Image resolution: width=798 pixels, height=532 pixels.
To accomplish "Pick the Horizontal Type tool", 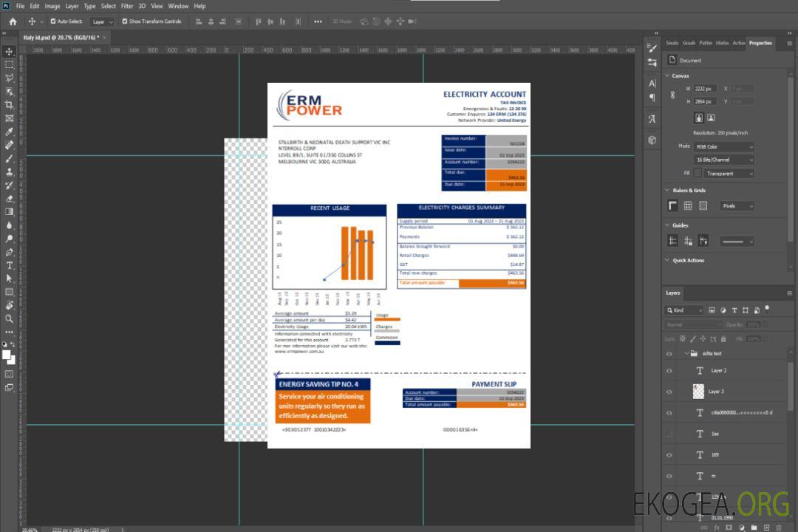I will (x=10, y=265).
